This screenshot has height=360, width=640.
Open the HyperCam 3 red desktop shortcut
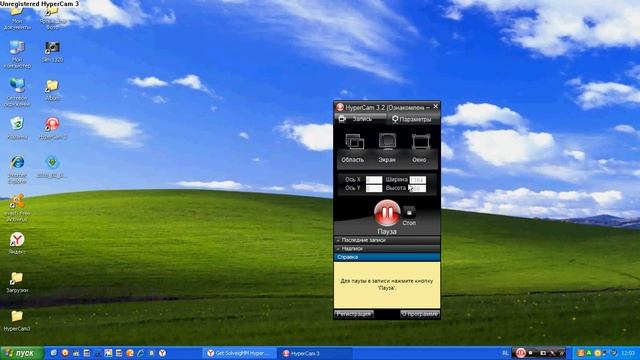pyautogui.click(x=52, y=128)
